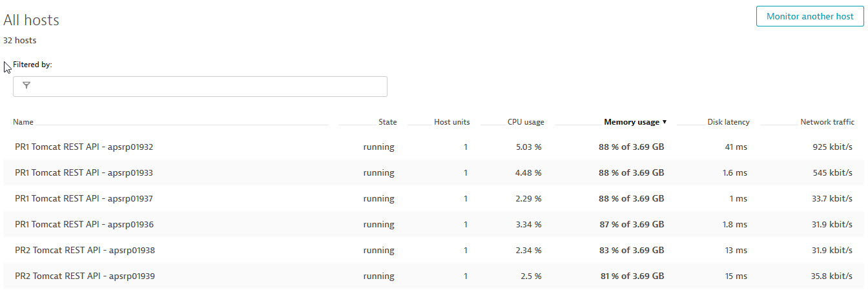
Task: Click the filter funnel icon
Action: (x=26, y=85)
